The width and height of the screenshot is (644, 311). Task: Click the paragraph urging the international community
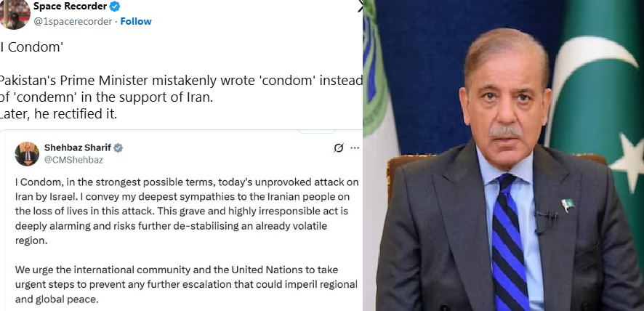click(x=187, y=284)
